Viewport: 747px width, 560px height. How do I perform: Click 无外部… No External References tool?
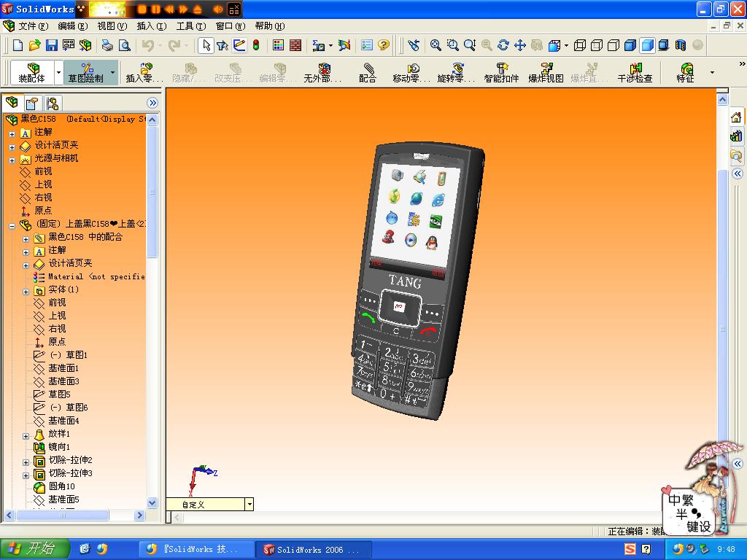[322, 72]
